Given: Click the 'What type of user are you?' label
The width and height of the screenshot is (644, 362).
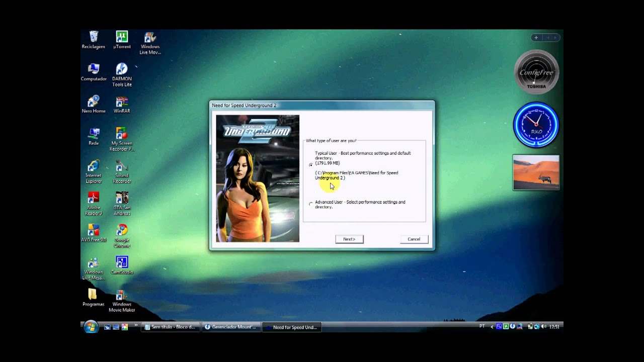Looking at the screenshot, I should tap(331, 141).
